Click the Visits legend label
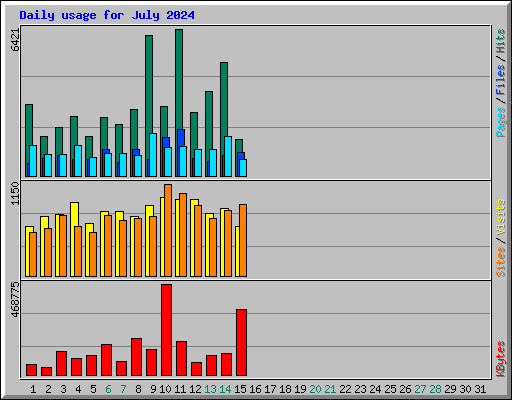The width and height of the screenshot is (512, 400). click(x=500, y=217)
